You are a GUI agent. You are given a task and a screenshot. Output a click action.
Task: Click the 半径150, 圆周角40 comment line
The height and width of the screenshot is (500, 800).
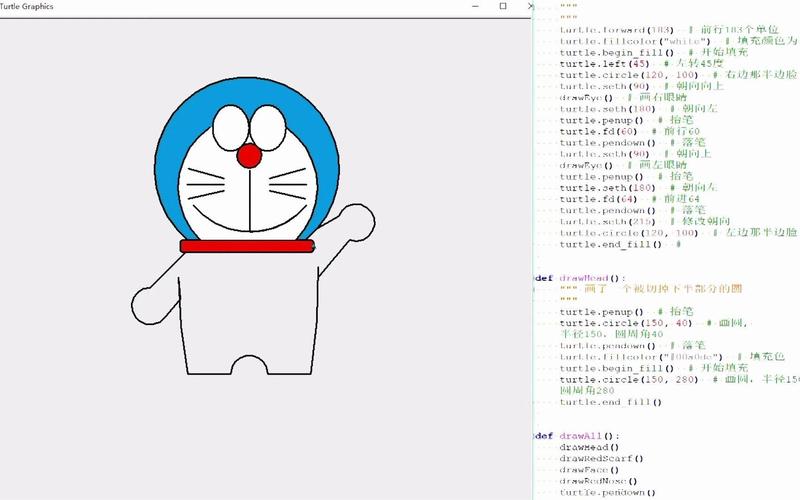611,334
